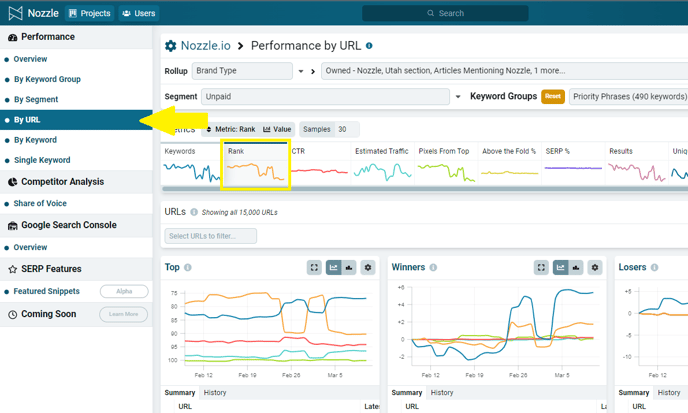Switch the Top chart to line view
The width and height of the screenshot is (688, 413).
[333, 267]
